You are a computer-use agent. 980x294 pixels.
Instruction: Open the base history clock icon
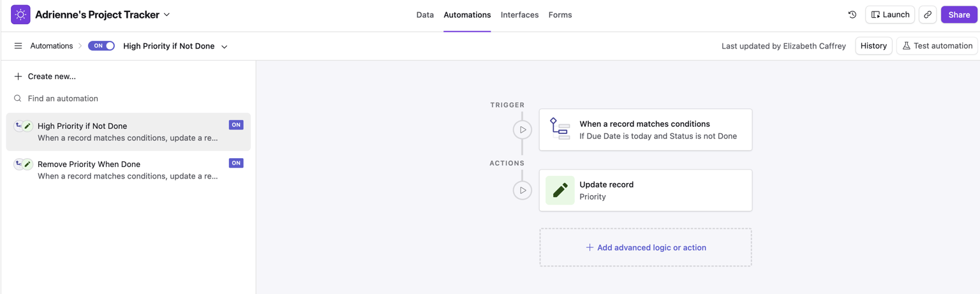coord(852,15)
